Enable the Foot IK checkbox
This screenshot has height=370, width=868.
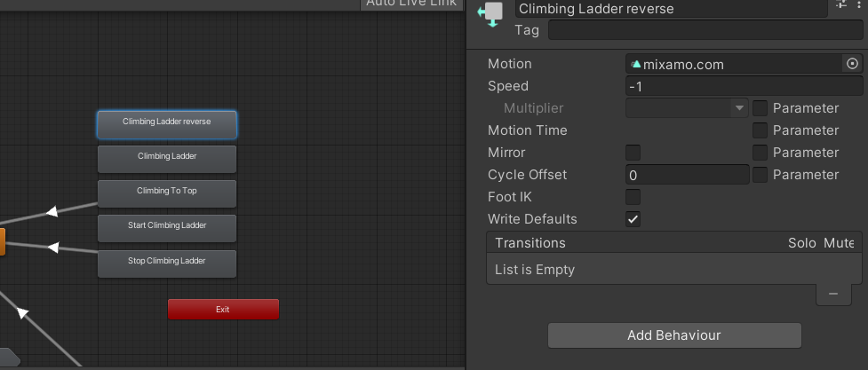point(633,197)
